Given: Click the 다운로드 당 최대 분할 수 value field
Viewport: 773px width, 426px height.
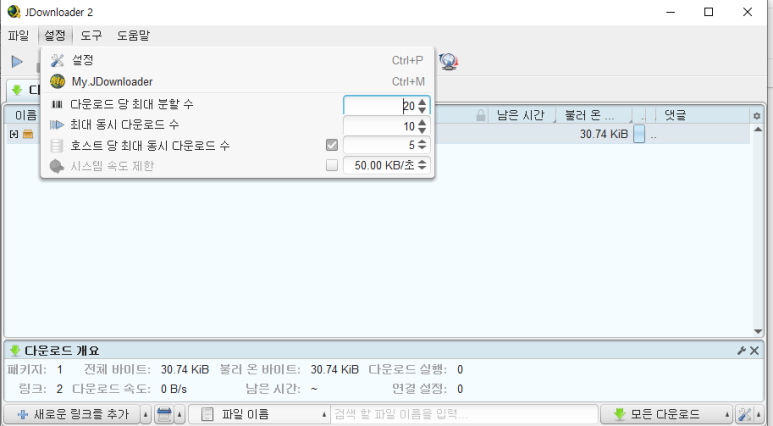Looking at the screenshot, I should [380, 106].
